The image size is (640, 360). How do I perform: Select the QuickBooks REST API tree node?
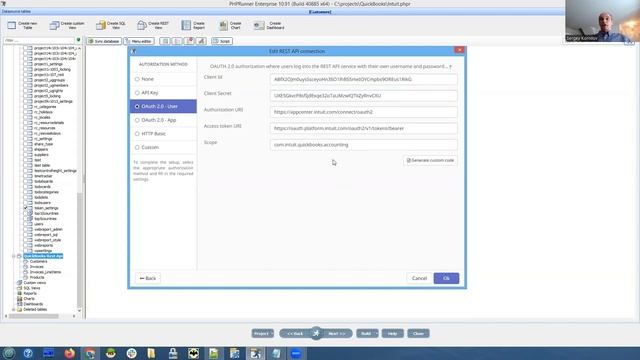[x=43, y=256]
